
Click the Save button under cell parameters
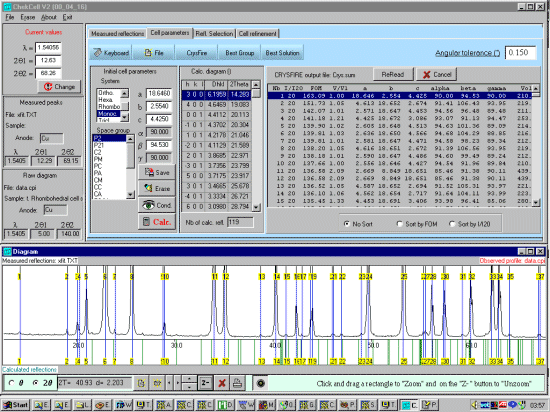(x=156, y=172)
